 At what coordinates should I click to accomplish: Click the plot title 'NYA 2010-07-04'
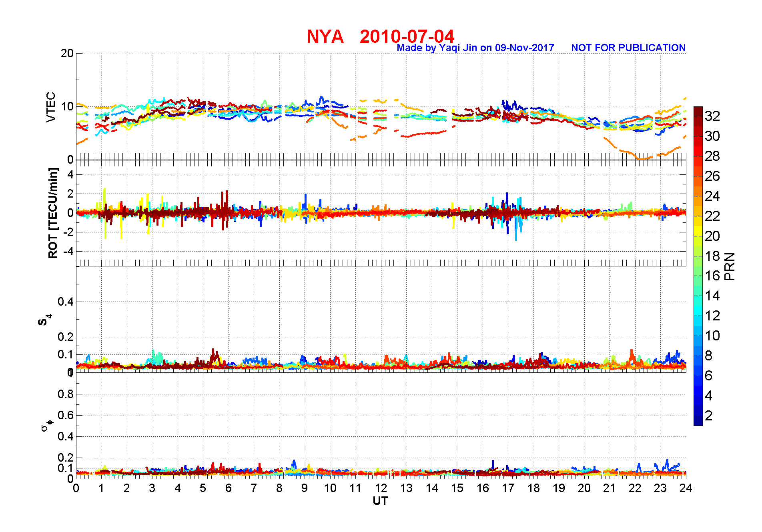pos(381,36)
